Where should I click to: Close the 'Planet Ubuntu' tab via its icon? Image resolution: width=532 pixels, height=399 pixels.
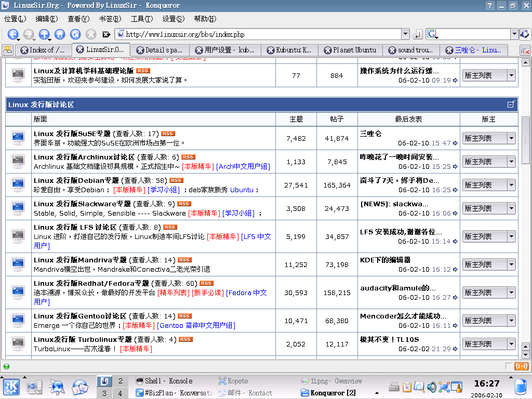coord(327,50)
